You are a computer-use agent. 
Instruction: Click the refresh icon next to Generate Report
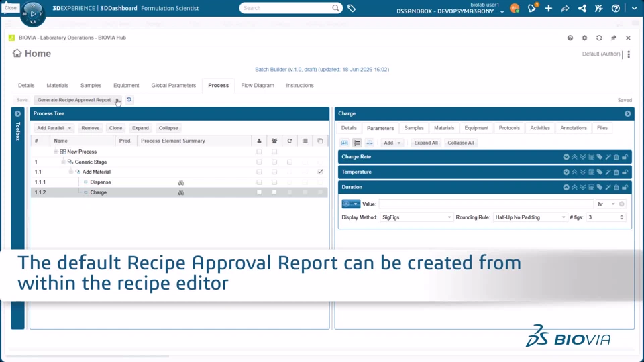[x=129, y=100]
